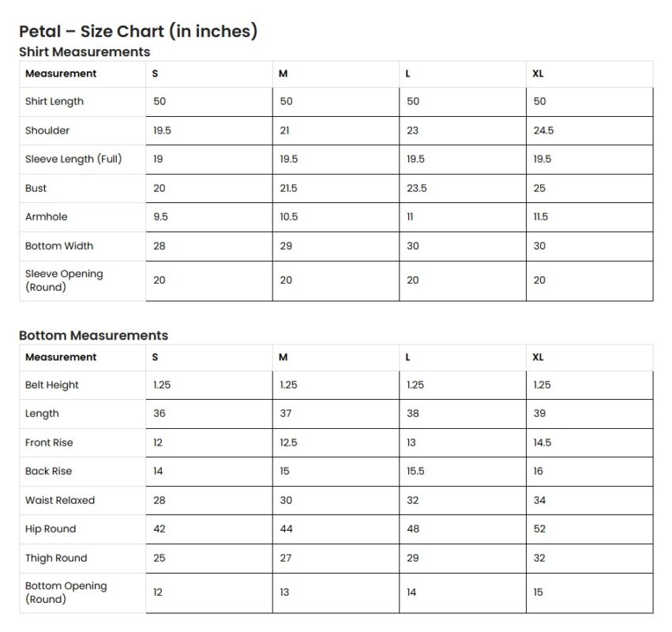
Task: Select the Armhole value for size S
Action: [x=160, y=216]
